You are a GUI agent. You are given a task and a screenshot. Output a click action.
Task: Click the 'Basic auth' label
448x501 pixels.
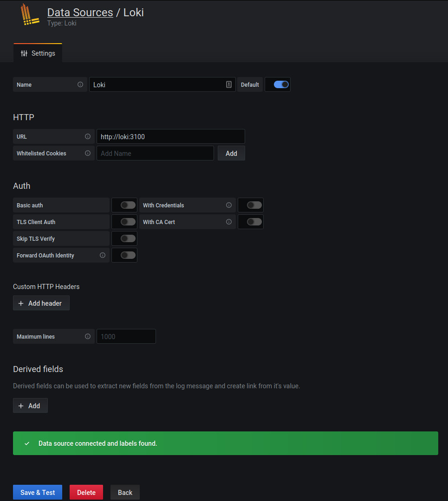click(30, 205)
